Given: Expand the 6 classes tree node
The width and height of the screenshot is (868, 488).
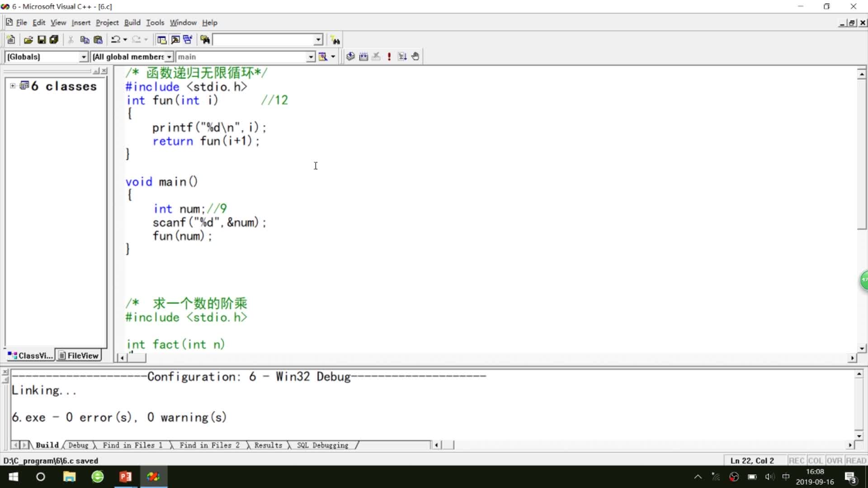Looking at the screenshot, I should [x=13, y=86].
